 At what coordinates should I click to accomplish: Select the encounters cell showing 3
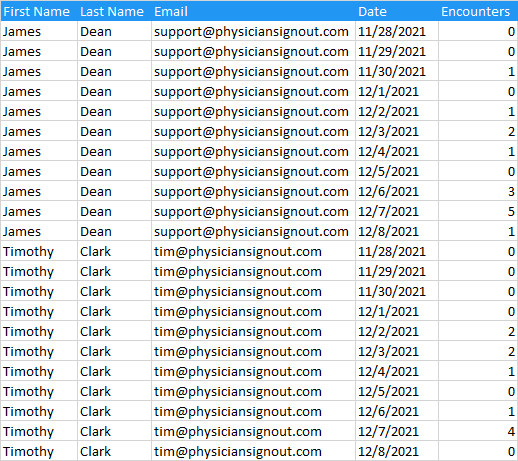[x=478, y=192]
